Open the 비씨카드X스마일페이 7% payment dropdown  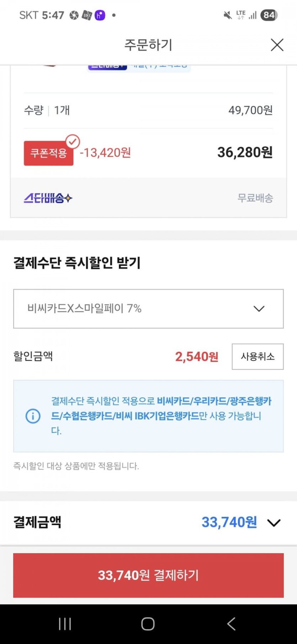(148, 309)
